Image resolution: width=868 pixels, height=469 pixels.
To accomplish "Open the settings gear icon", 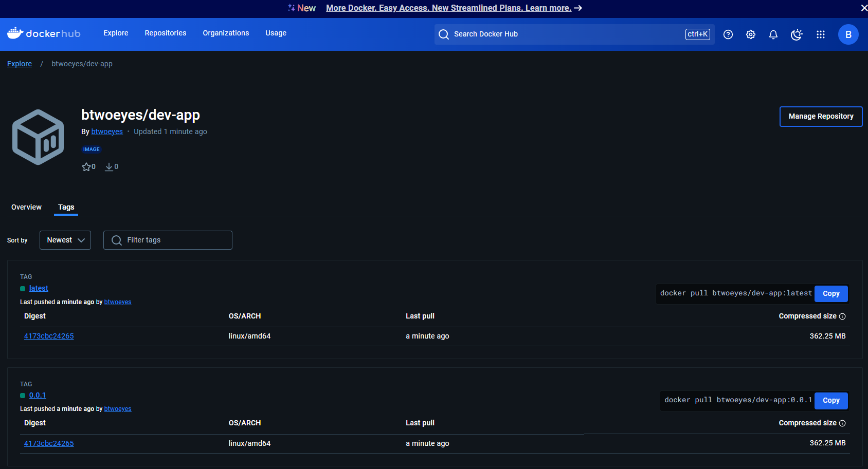I will [x=751, y=34].
